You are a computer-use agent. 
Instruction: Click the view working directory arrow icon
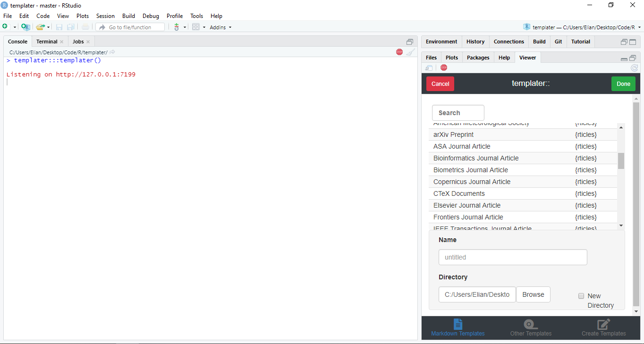tap(112, 52)
